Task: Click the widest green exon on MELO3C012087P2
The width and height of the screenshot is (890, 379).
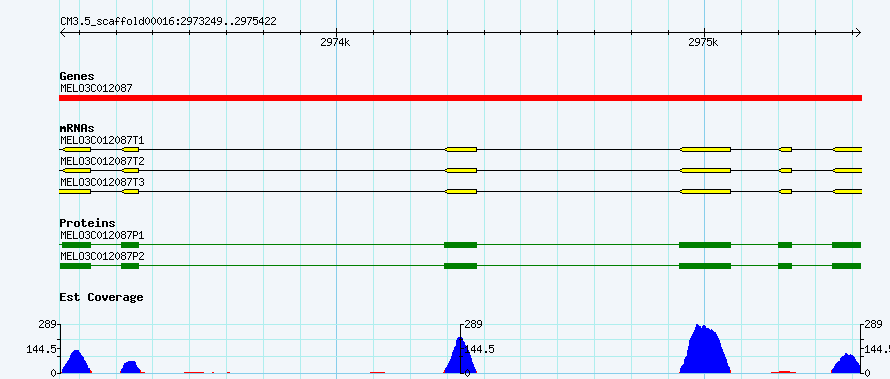Action: pos(705,266)
